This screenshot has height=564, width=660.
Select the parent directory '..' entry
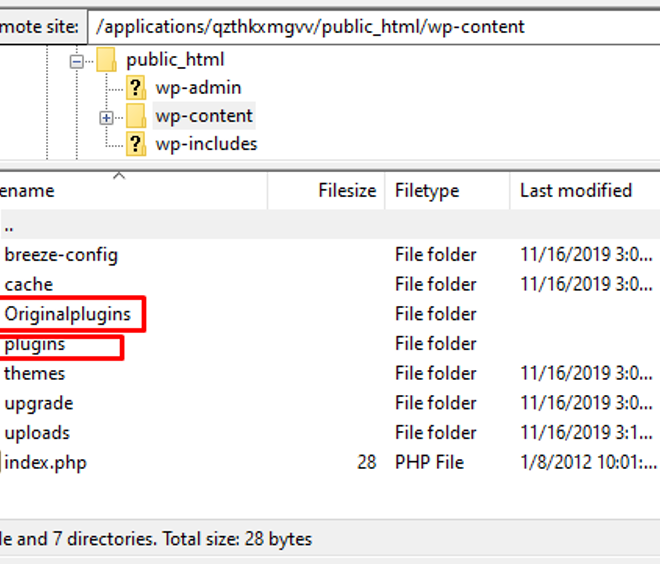tap(330, 225)
